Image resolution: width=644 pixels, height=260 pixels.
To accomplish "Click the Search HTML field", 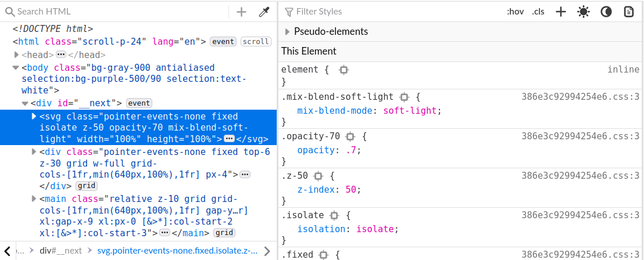I will click(x=116, y=12).
